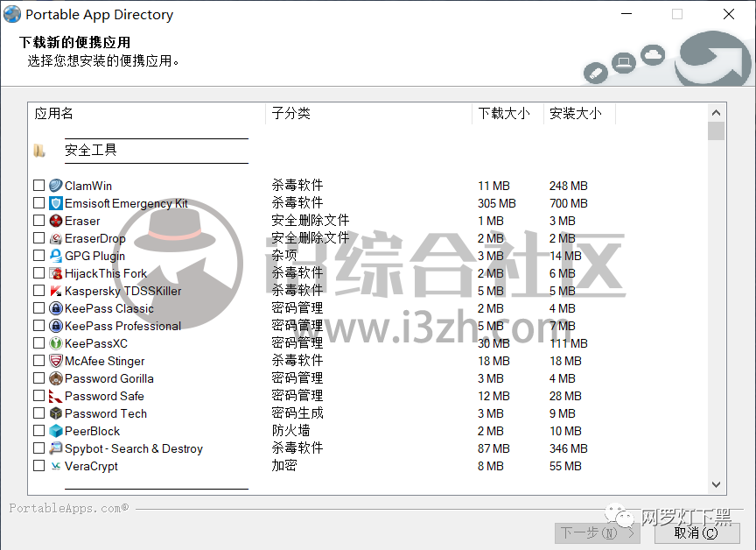This screenshot has width=756, height=550.
Task: Close the Portable App Directory window
Action: pyautogui.click(x=729, y=14)
